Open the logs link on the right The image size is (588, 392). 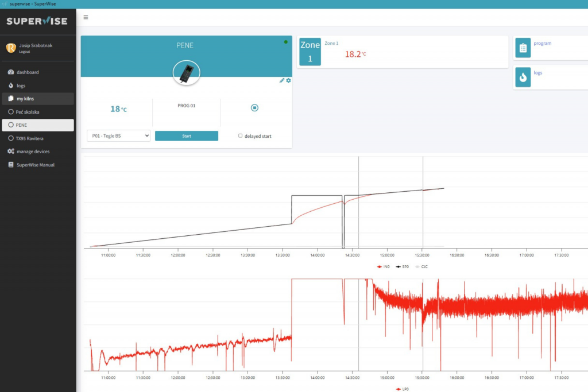coord(537,73)
